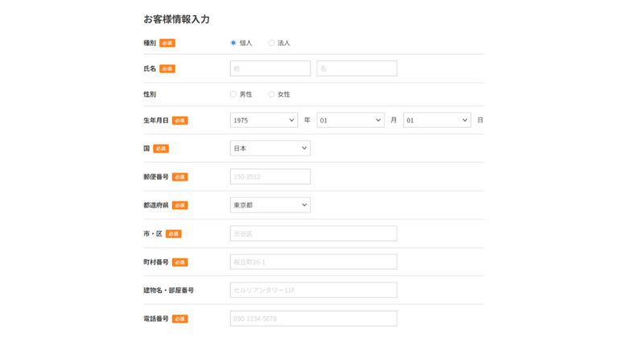
Task: Click the 必須 badge beside 電話番号
Action: (180, 319)
